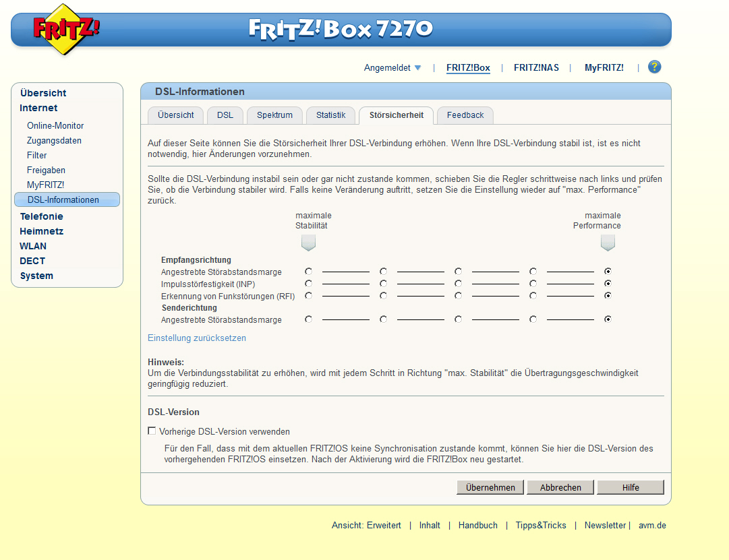
Task: Click Ansicht: Erweitert footer link
Action: tap(366, 525)
